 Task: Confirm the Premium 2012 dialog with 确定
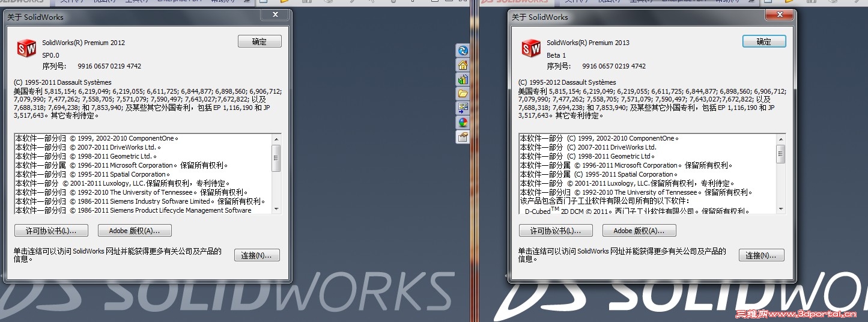259,41
